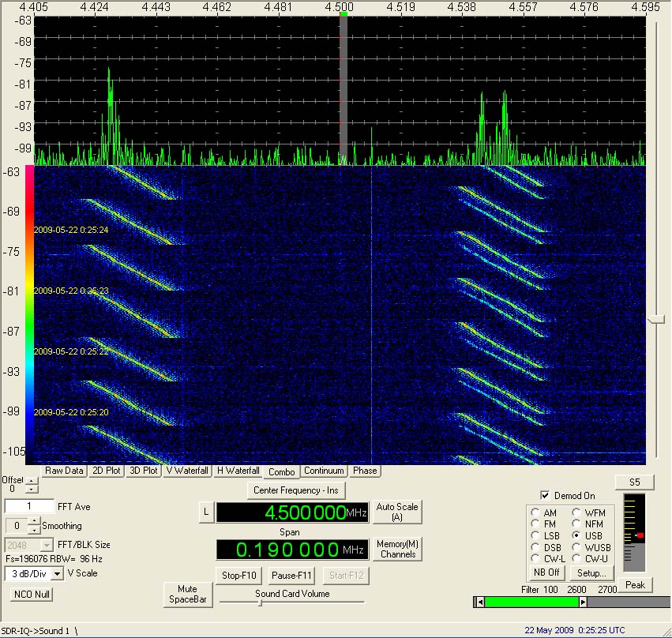Screen dimensions: 672x638
Task: Open the 2D Plot tab
Action: [x=107, y=471]
